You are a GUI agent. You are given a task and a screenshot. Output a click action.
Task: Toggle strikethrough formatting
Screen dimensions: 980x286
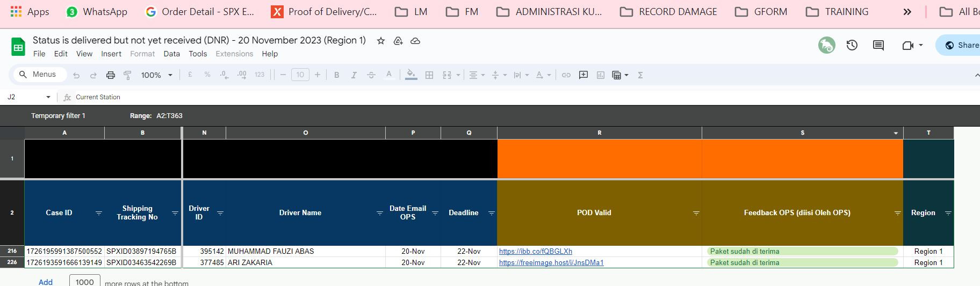(371, 75)
